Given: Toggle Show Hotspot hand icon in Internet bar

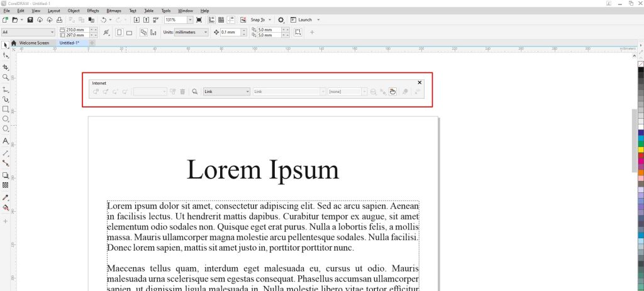Looking at the screenshot, I should click(392, 92).
